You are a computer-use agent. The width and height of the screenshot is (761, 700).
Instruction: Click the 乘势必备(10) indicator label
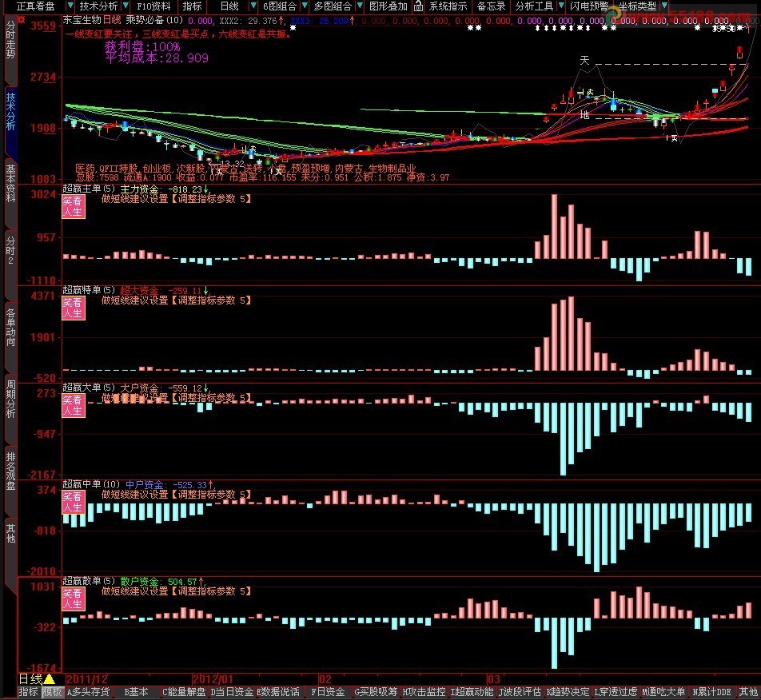click(154, 20)
